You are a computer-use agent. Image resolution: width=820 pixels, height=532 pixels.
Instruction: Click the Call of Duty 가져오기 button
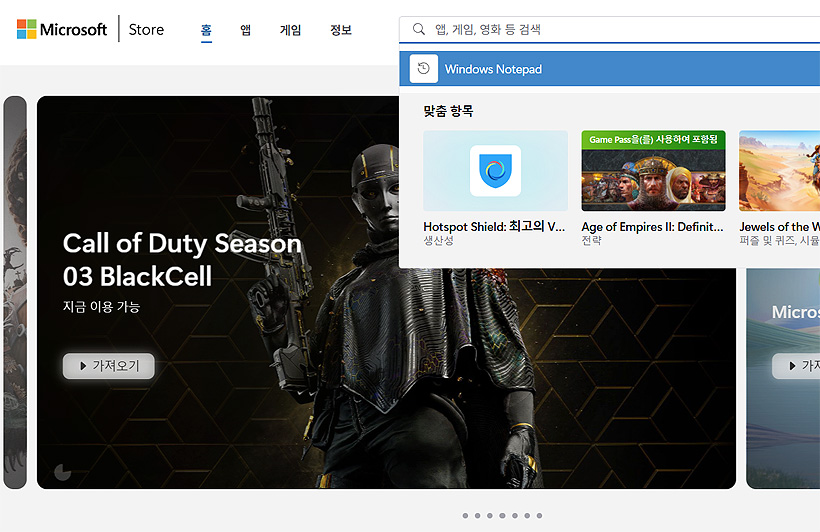pos(109,366)
